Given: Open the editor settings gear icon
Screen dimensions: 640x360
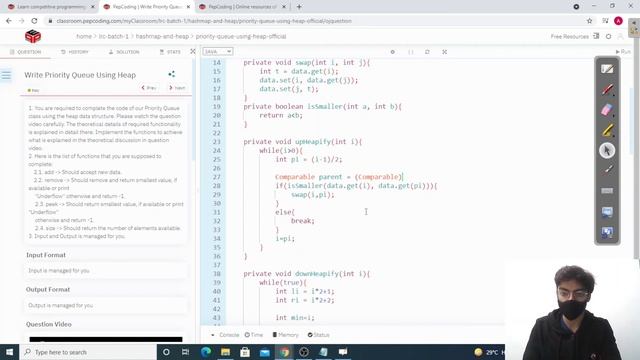Looking at the screenshot, I should (x=392, y=52).
